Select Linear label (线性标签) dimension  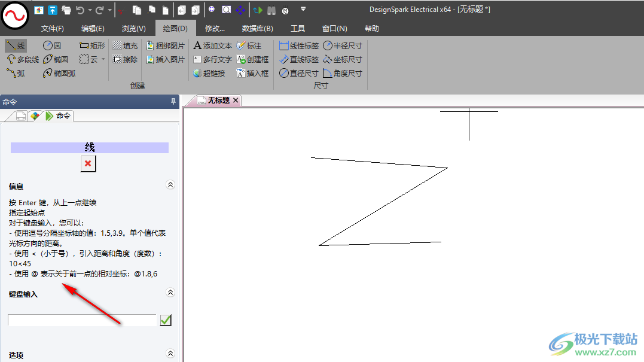coord(299,45)
